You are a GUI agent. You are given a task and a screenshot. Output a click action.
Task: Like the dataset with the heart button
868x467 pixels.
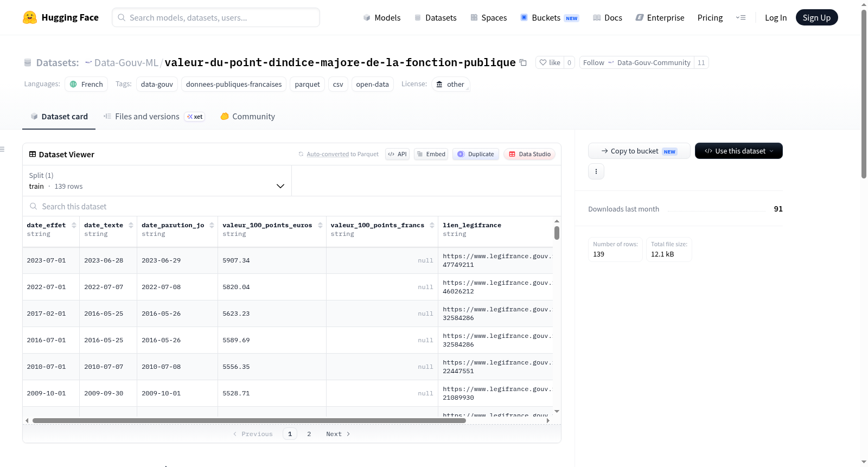(550, 62)
